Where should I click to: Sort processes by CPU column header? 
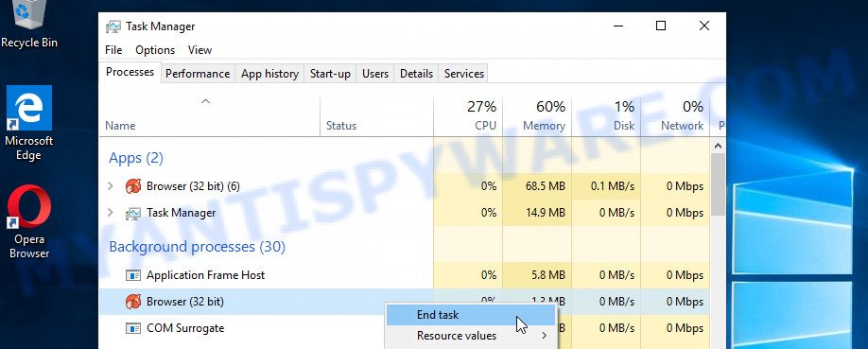pyautogui.click(x=468, y=117)
